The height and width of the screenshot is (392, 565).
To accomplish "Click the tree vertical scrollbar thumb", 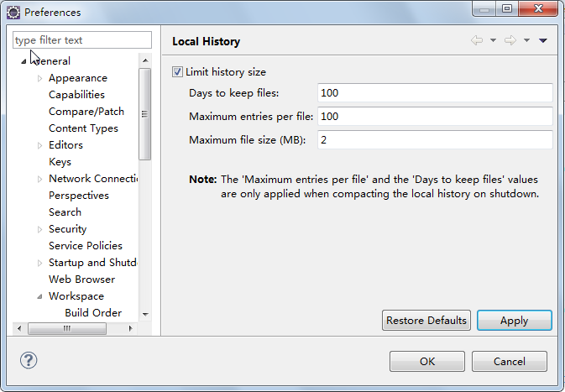I will tap(145, 114).
